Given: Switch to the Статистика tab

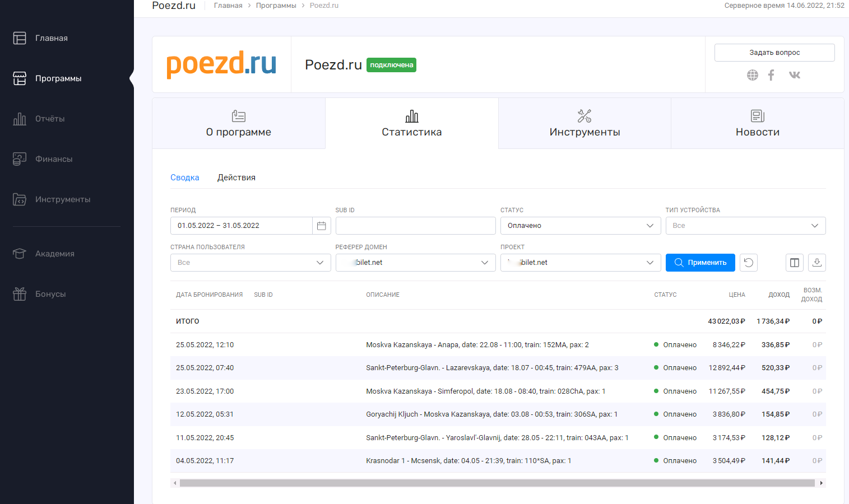Looking at the screenshot, I should tap(412, 123).
